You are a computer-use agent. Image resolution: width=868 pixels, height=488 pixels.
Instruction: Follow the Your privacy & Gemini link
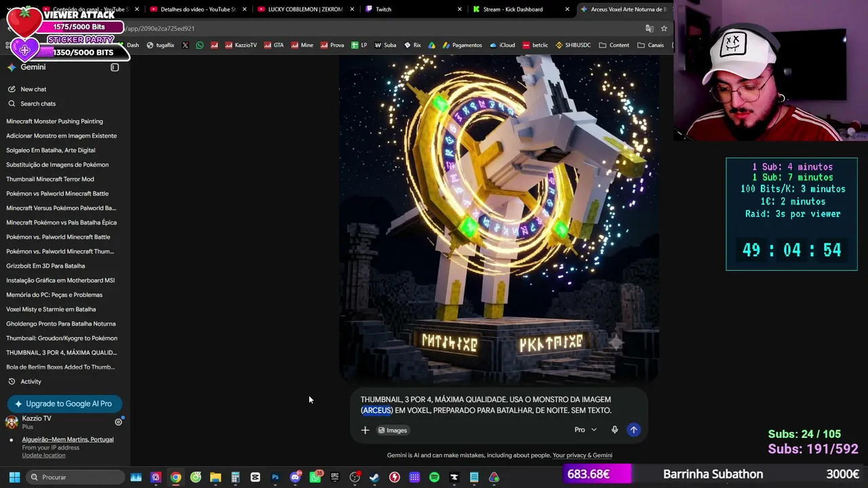(583, 455)
